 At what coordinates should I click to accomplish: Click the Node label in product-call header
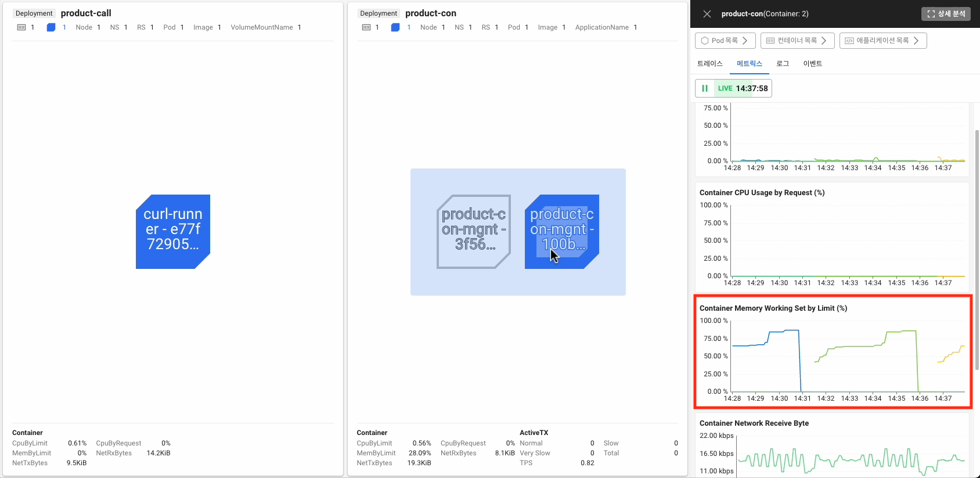(x=84, y=27)
